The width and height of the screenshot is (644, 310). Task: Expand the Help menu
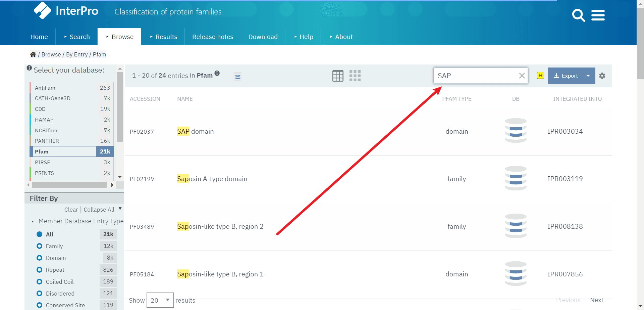304,37
